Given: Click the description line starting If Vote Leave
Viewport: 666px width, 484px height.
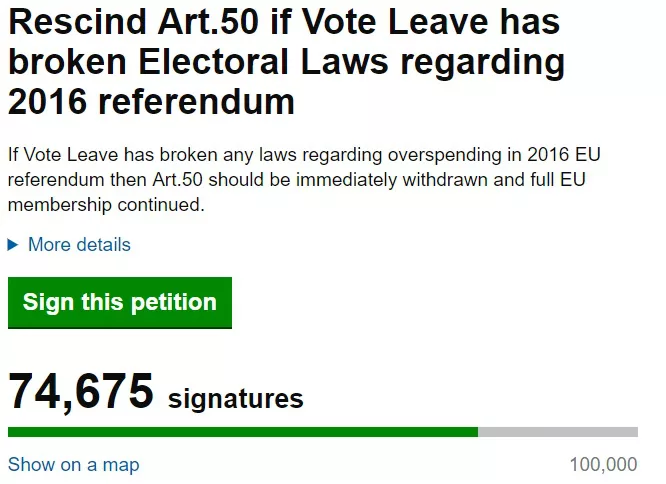Looking at the screenshot, I should pyautogui.click(x=304, y=155).
